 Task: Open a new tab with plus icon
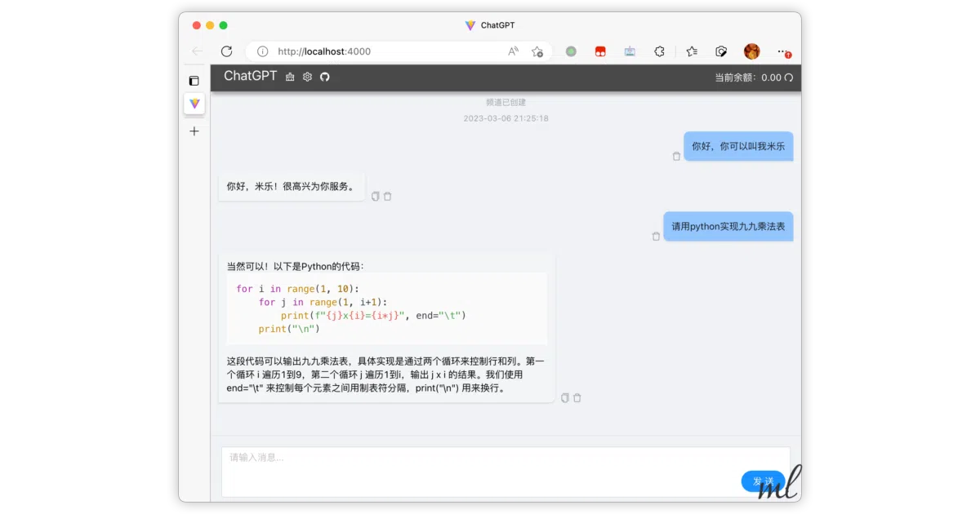(194, 131)
